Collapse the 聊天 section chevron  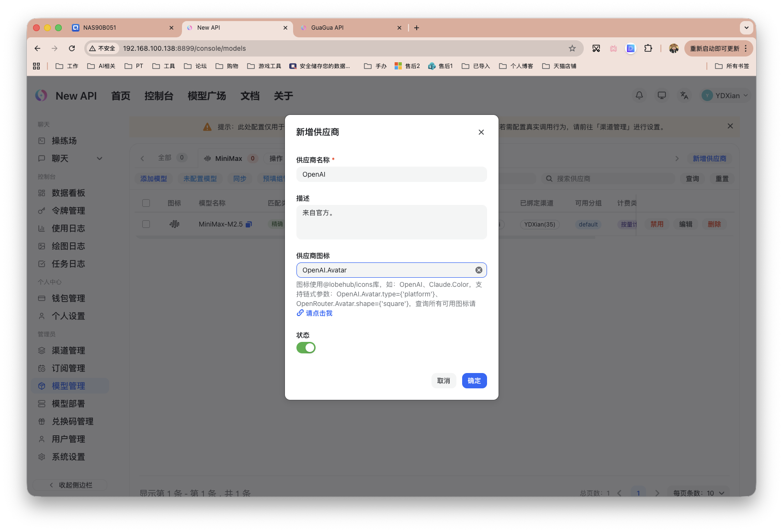pyautogui.click(x=100, y=158)
